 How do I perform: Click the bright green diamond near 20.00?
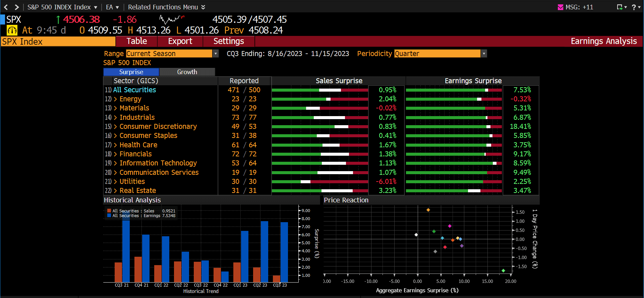pyautogui.click(x=503, y=270)
